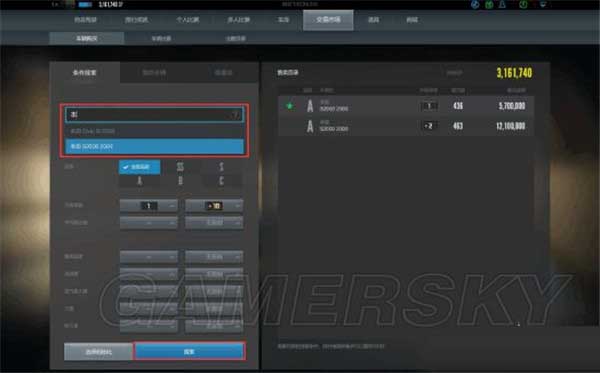Screen dimensions: 600x373
Task: Switch to the last sub-tab under main navigation
Action: point(236,38)
